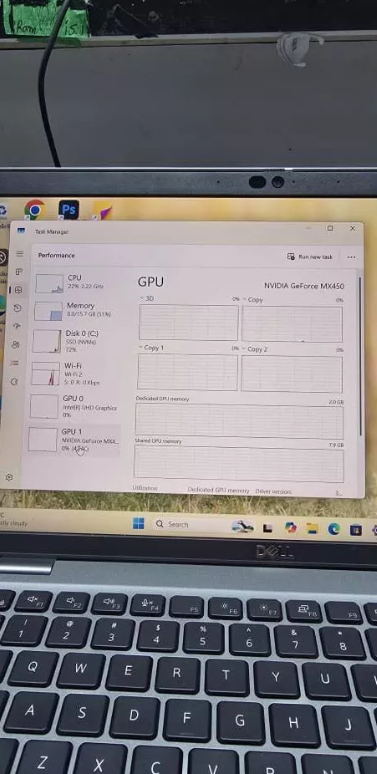377x774 pixels.
Task: Open Microsoft Edge from the taskbar
Action: pyautogui.click(x=334, y=529)
